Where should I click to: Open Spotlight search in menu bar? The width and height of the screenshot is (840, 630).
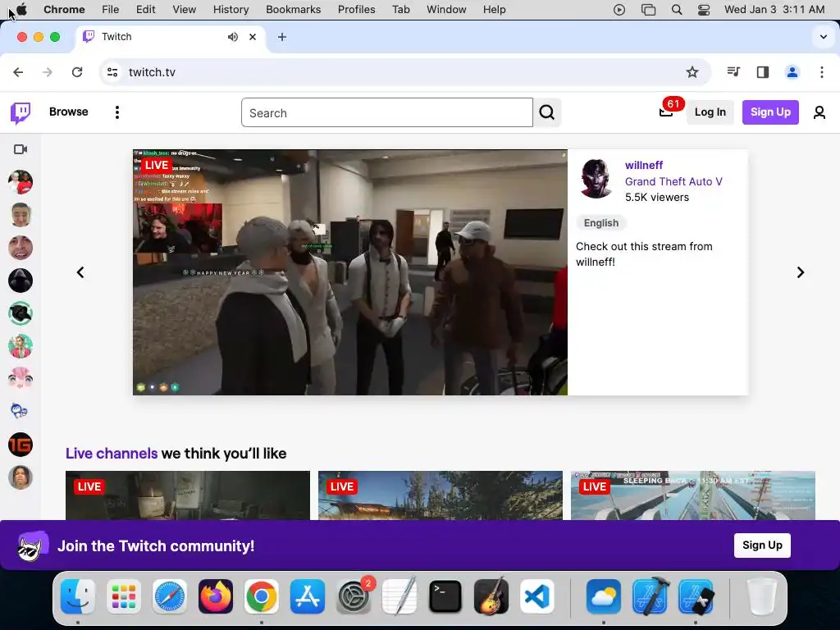point(677,10)
